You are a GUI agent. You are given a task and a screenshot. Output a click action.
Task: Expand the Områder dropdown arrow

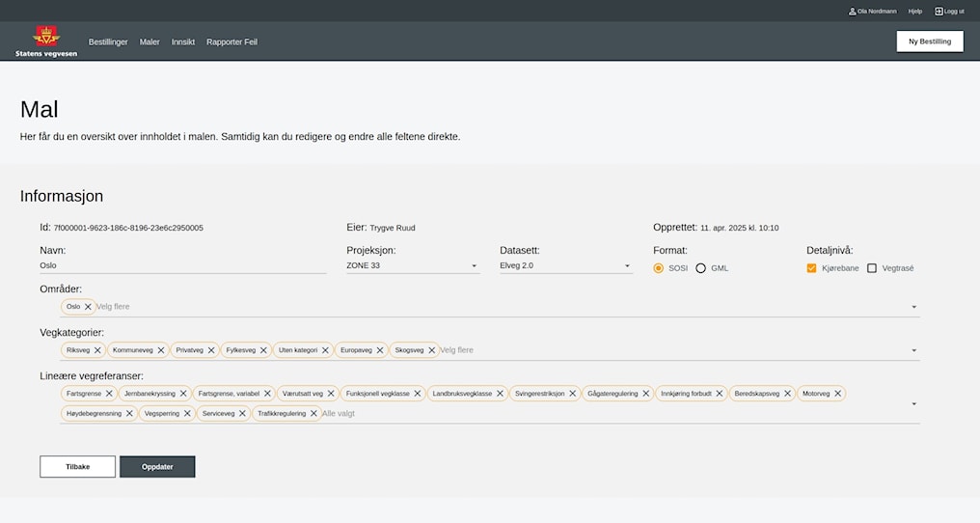[x=913, y=307]
